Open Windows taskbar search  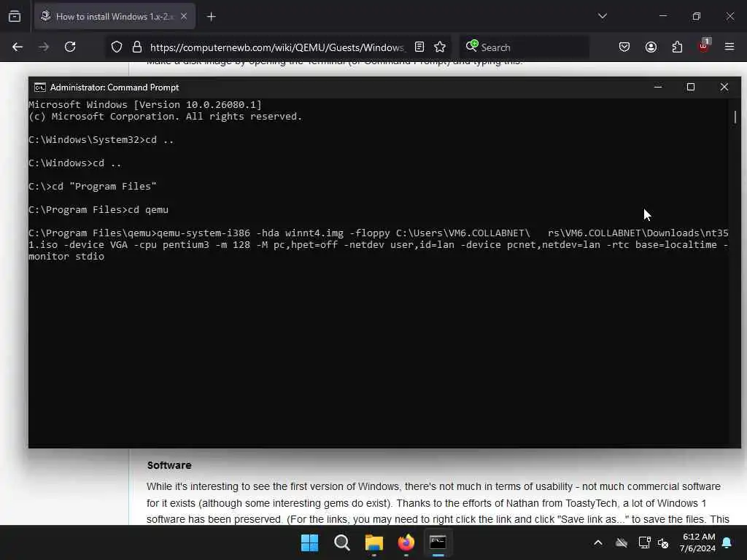click(341, 542)
